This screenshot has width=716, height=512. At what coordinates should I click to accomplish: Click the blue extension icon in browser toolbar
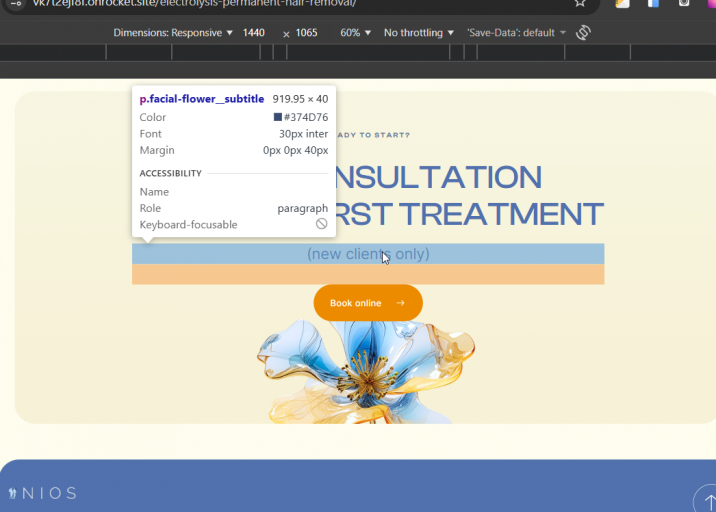point(653,3)
